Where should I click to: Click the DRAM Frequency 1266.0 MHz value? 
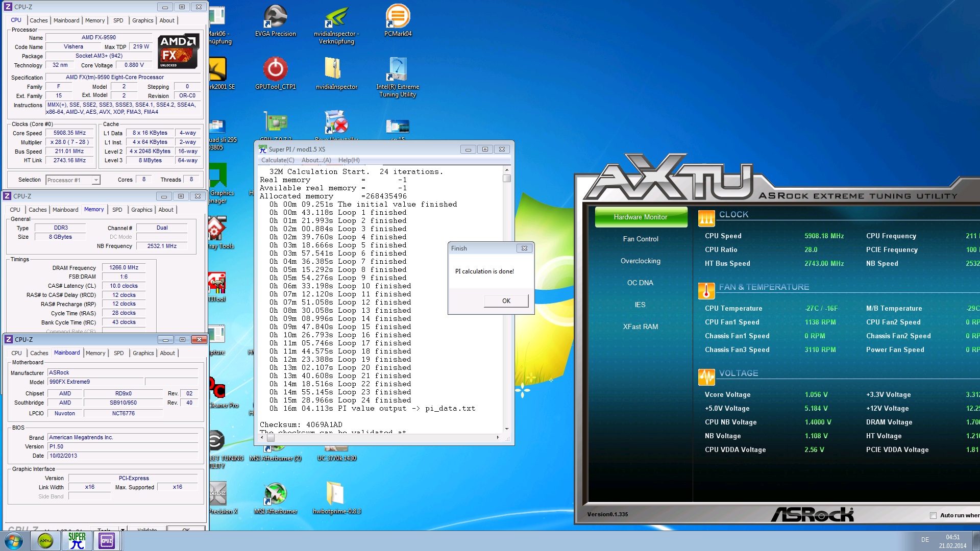124,268
